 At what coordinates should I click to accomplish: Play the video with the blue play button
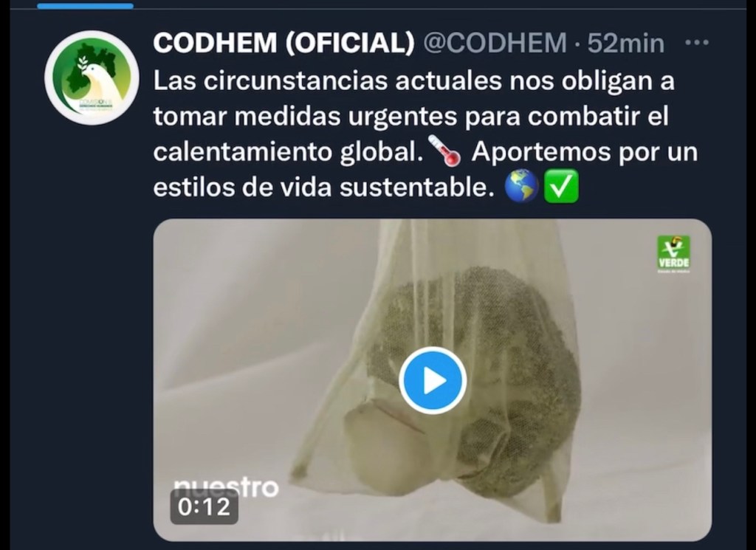click(433, 381)
